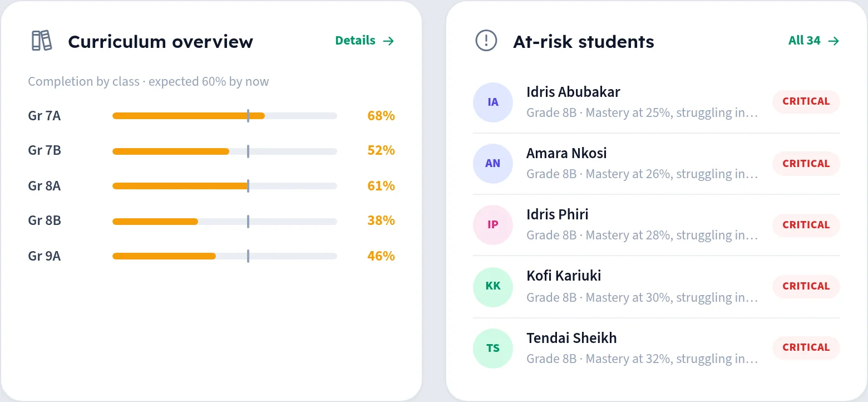868x402 pixels.
Task: Open the All 34 at-risk students link
Action: [x=813, y=41]
